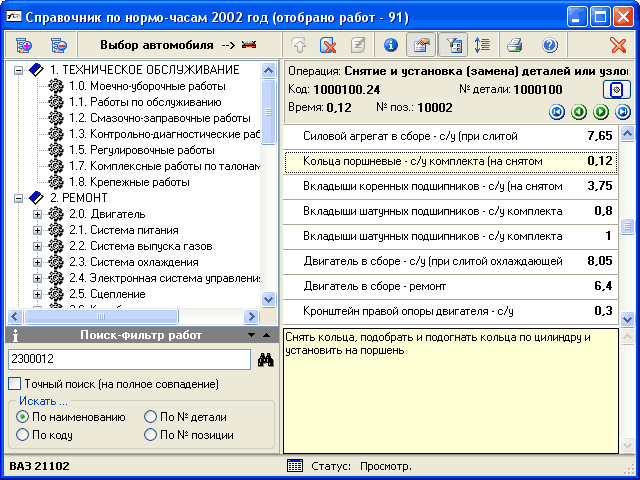Go to last record with green navigation arrow
This screenshot has height=480, width=640.
coord(623,111)
